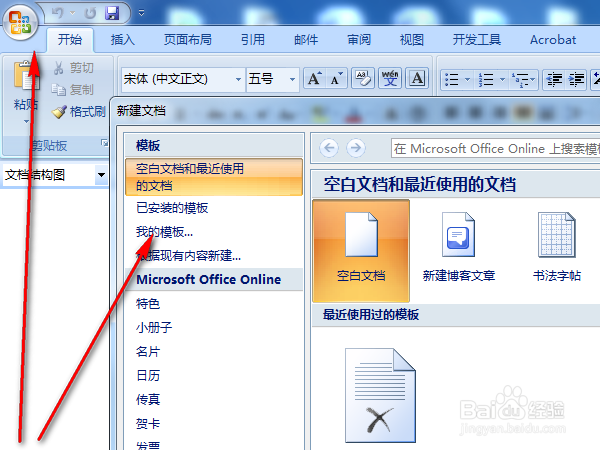
Task: Switch to the 视图 ribbon tab
Action: [x=412, y=39]
